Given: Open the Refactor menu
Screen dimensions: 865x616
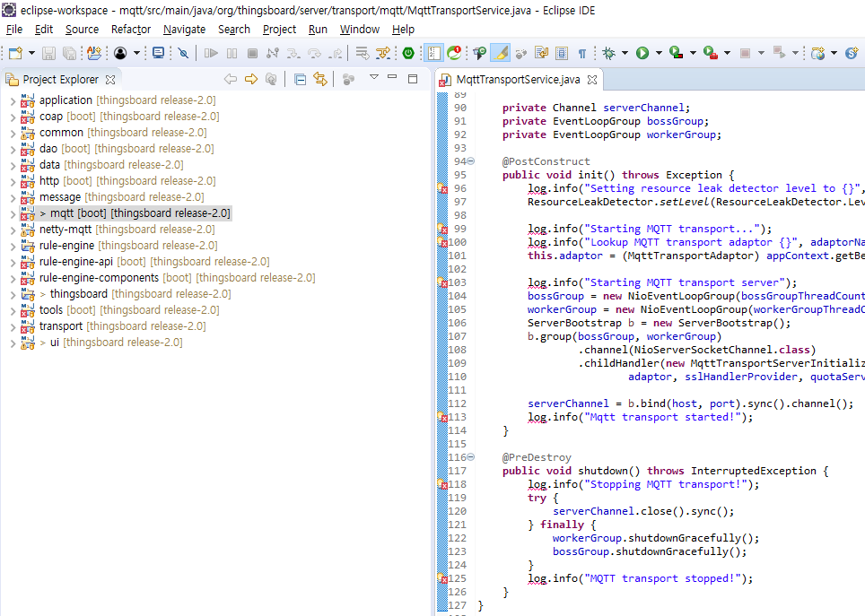Looking at the screenshot, I should (130, 29).
